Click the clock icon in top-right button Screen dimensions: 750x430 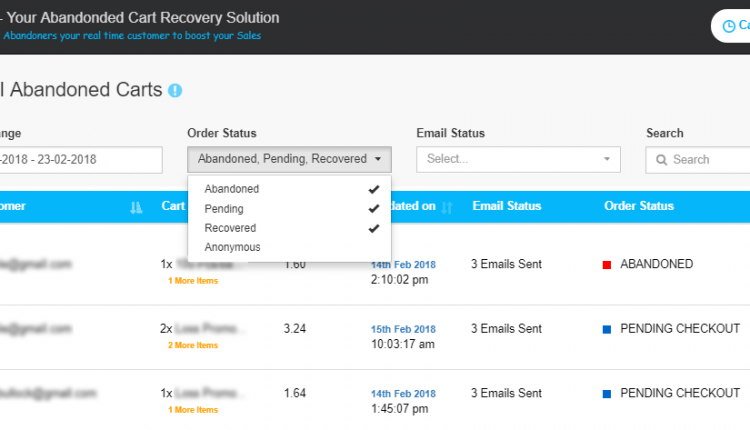pos(728,26)
